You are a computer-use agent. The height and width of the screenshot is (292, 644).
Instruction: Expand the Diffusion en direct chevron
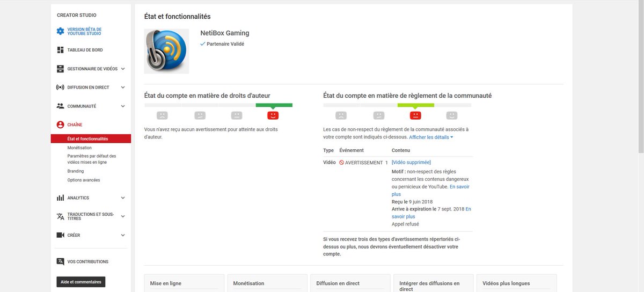coord(123,87)
